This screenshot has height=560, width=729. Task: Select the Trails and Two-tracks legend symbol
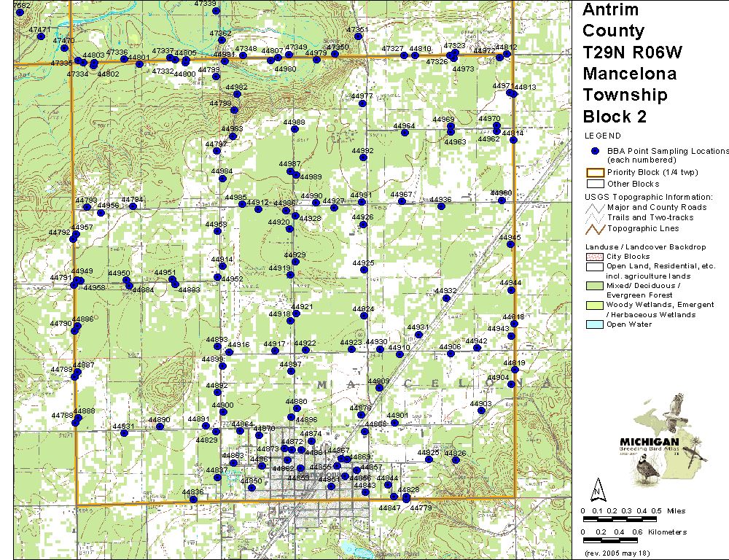(x=596, y=217)
